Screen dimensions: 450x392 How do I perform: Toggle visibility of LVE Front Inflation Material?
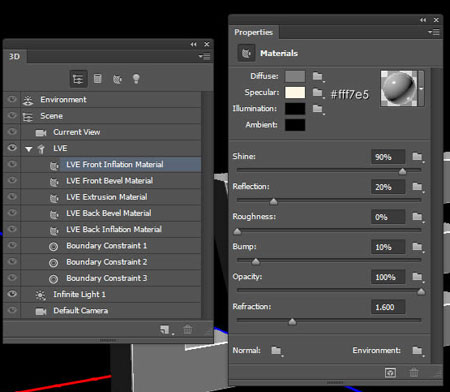[x=12, y=164]
